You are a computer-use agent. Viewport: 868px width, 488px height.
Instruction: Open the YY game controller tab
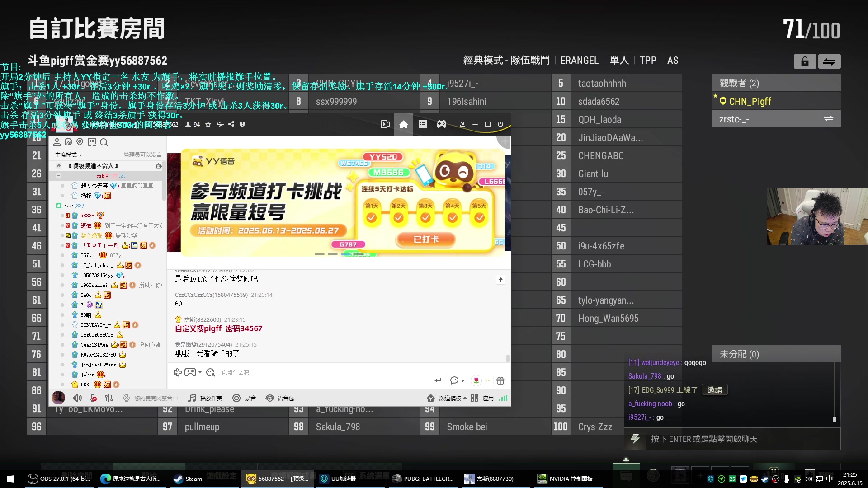(x=442, y=124)
